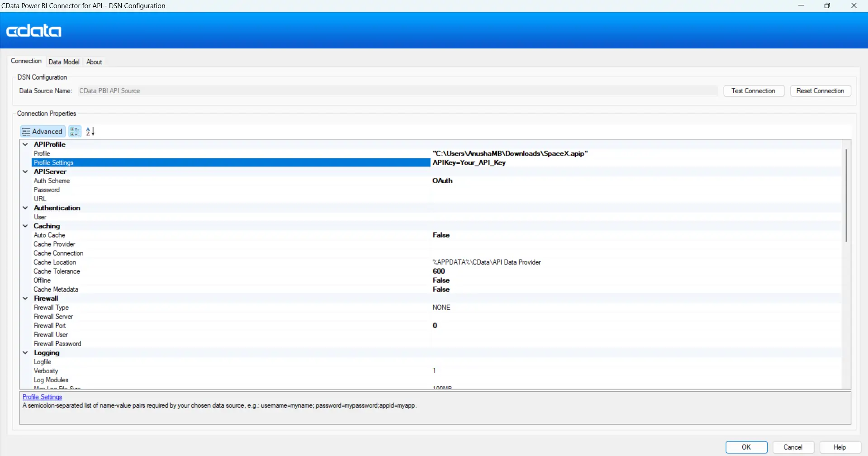Open the Connection tab
Viewport: 868px width, 456px height.
tap(26, 61)
